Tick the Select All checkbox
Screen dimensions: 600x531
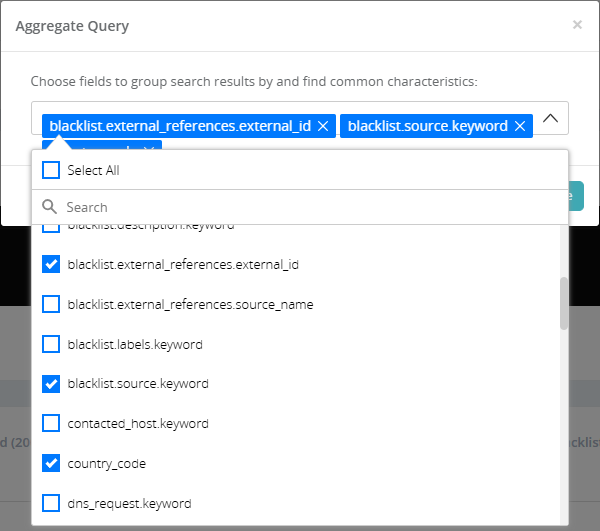51,171
